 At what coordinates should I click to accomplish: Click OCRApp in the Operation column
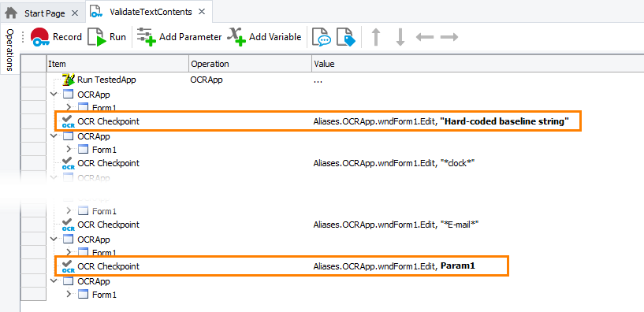tap(207, 80)
